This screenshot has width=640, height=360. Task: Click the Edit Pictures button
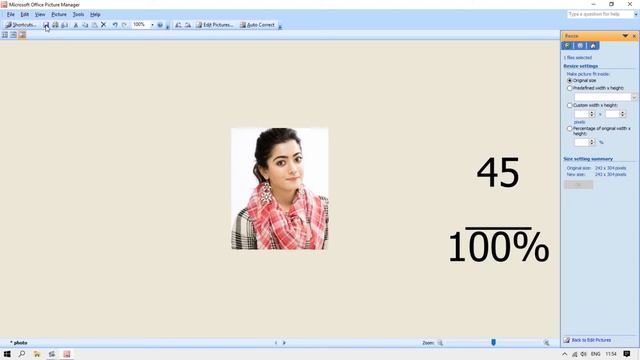point(215,25)
